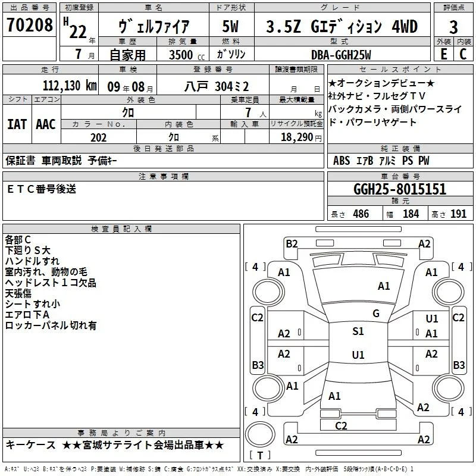The width and height of the screenshot is (476, 476).
Task: Click ★オークションデビュー★ sales point
Action: coord(381,83)
